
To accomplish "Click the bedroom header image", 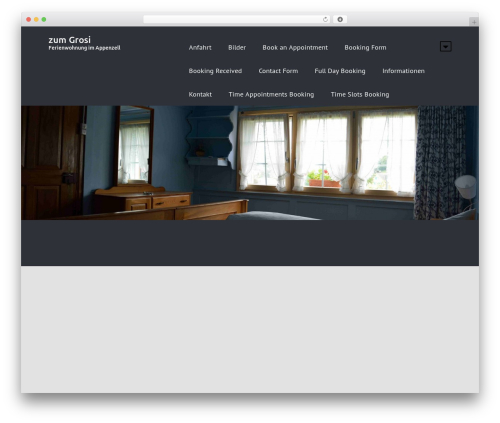I will (250, 163).
